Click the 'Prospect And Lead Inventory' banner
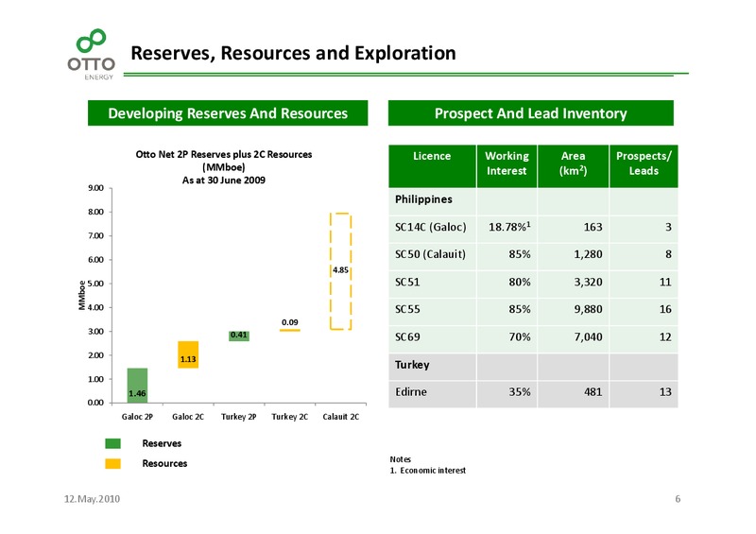This screenshot has height=534, width=756. coord(530,113)
